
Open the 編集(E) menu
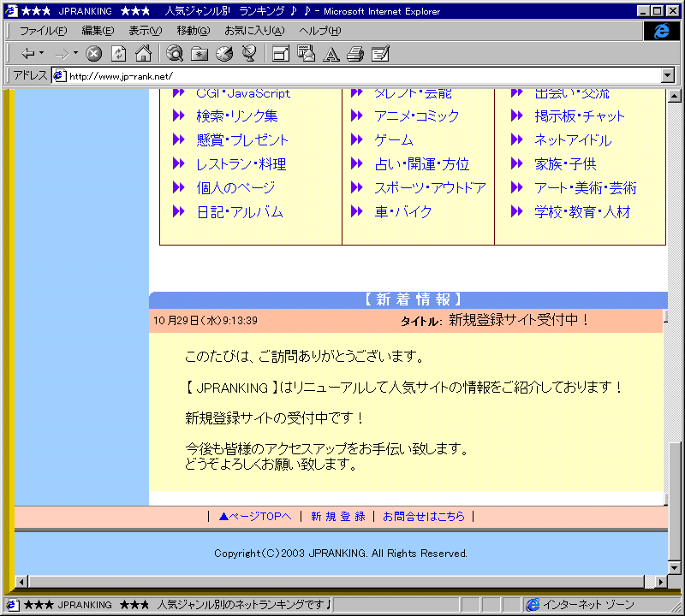tap(98, 31)
